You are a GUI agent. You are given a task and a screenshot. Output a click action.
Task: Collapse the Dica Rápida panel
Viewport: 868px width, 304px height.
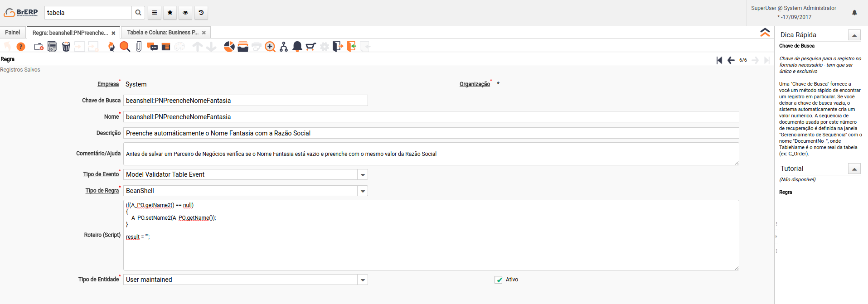tap(854, 35)
